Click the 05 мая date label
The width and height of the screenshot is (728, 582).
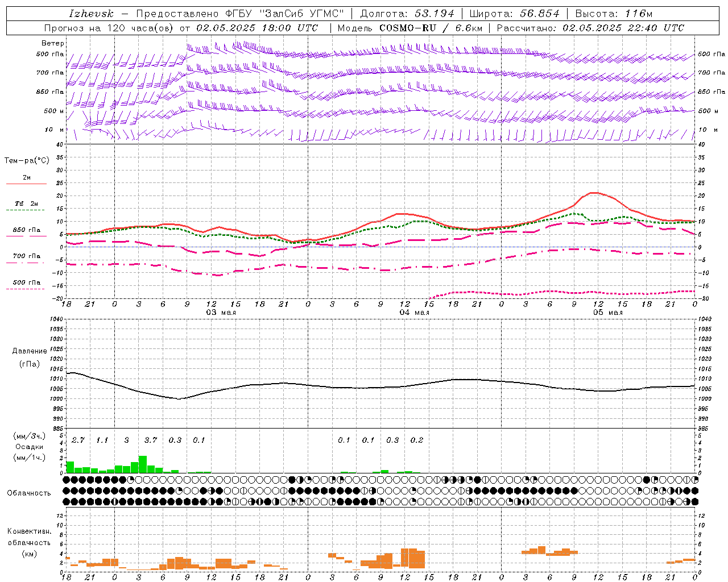pyautogui.click(x=607, y=313)
